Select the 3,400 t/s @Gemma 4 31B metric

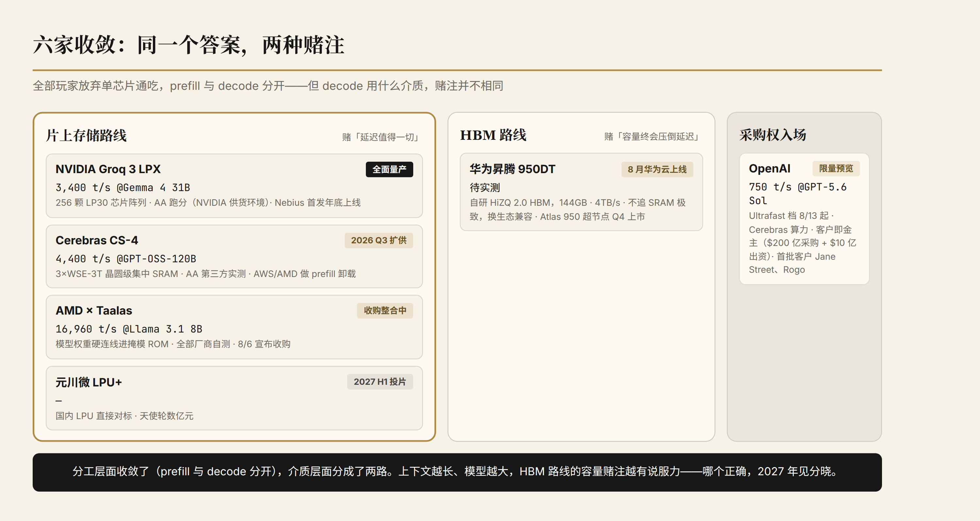coord(122,187)
